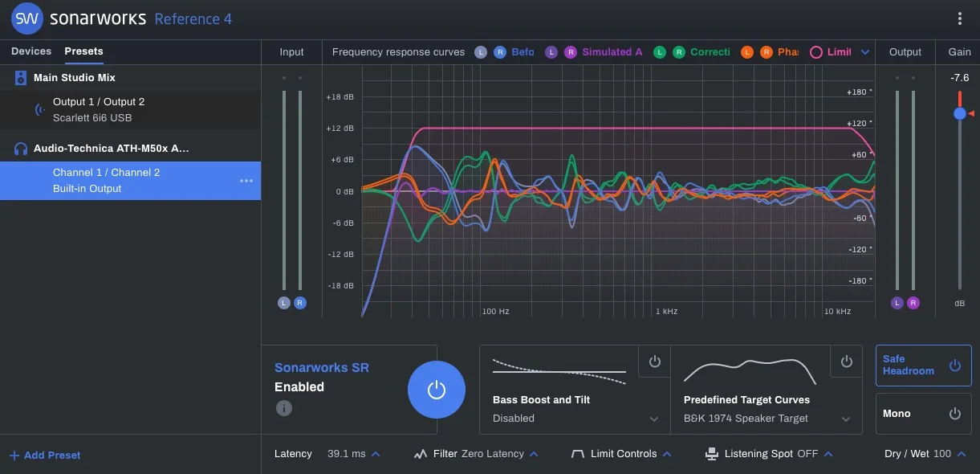
Task: Toggle Phase curve left channel L
Action: coord(747,52)
